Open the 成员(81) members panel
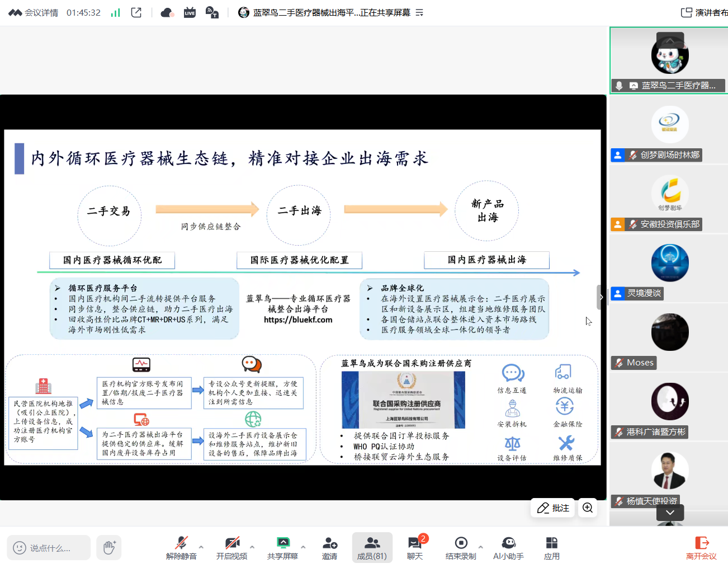Viewport: 728px width, 568px height. pos(372,548)
